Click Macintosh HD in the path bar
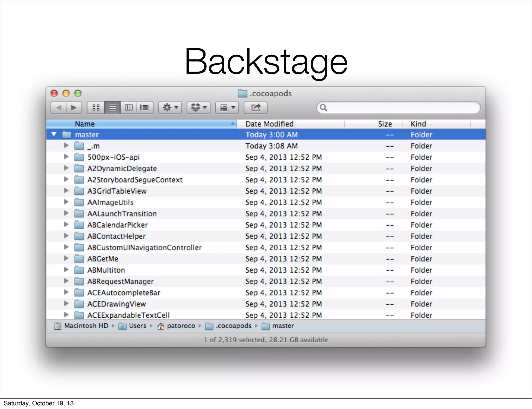The width and height of the screenshot is (532, 409). [x=81, y=326]
